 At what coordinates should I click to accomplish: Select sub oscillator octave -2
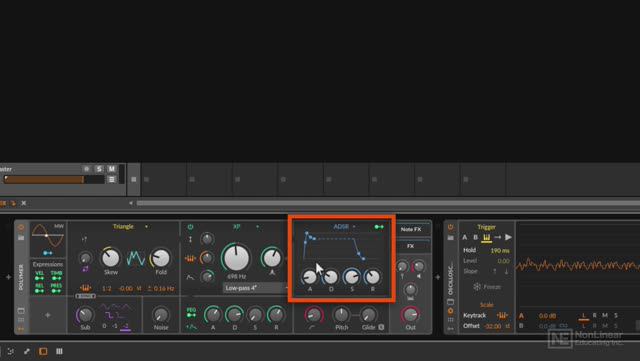point(126,326)
